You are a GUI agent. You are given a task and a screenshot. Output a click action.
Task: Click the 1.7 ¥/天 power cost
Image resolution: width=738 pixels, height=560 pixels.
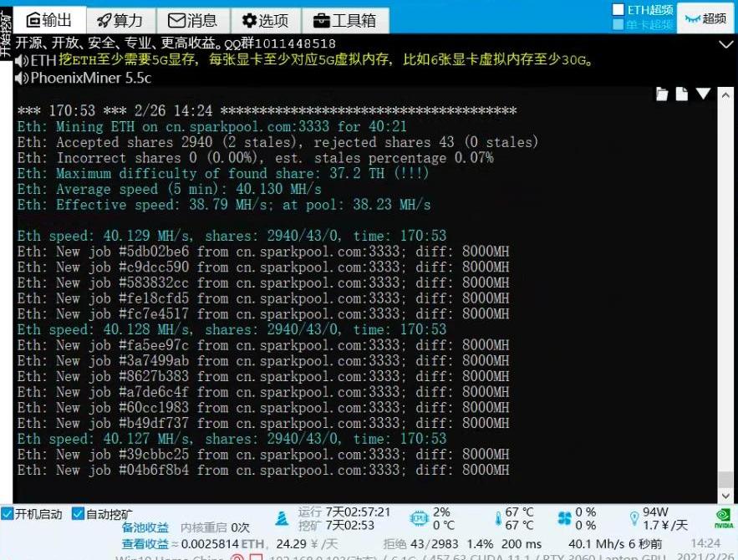pos(665,525)
